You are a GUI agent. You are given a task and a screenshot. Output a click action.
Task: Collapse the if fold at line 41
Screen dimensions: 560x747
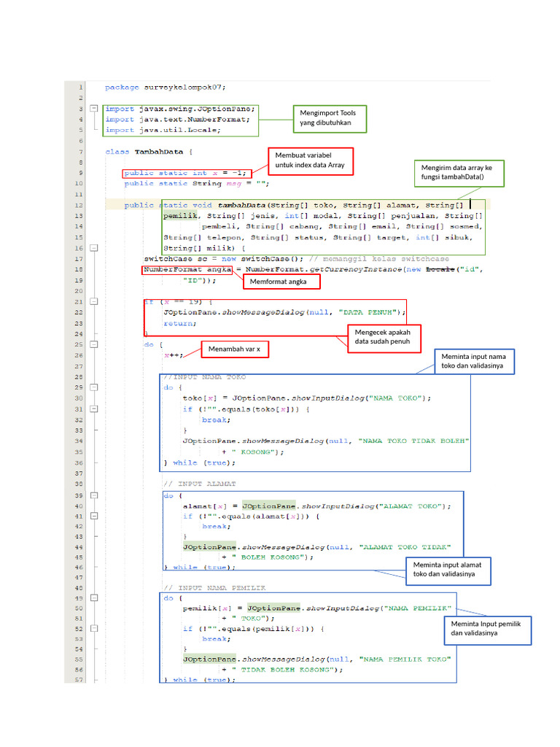[94, 516]
